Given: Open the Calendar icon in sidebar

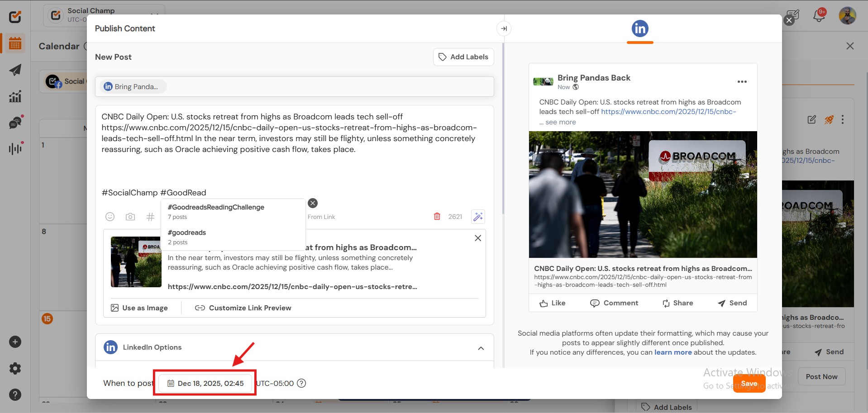Looking at the screenshot, I should tap(15, 44).
